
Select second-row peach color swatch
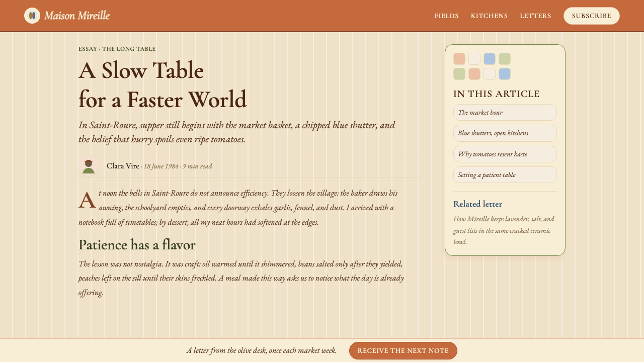[x=474, y=74]
